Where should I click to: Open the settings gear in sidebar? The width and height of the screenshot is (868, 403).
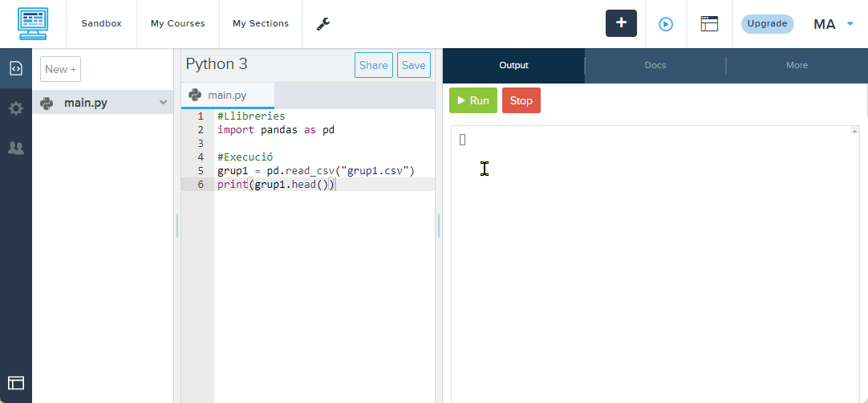click(16, 108)
